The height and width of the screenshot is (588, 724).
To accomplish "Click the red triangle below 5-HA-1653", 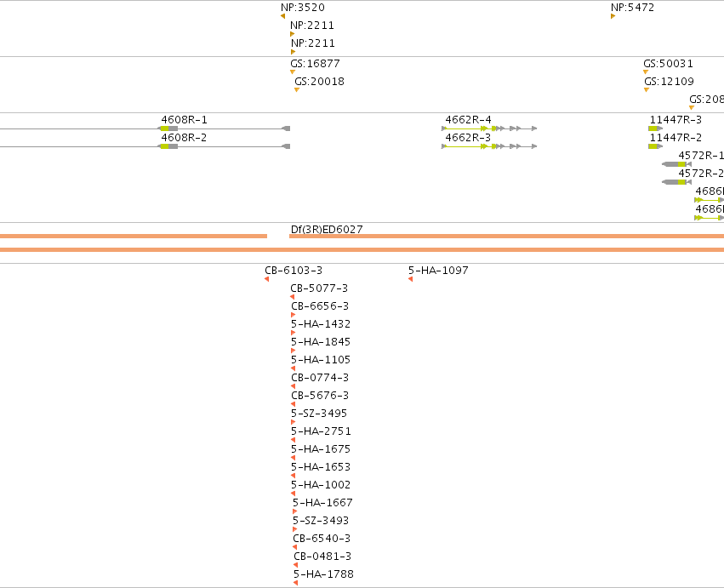I will click(293, 476).
